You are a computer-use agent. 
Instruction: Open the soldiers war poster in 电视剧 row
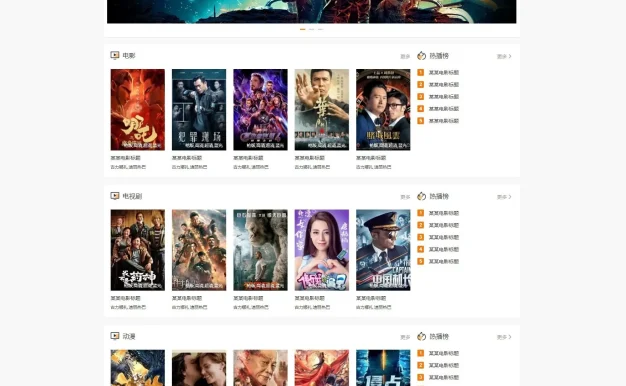[x=199, y=250]
